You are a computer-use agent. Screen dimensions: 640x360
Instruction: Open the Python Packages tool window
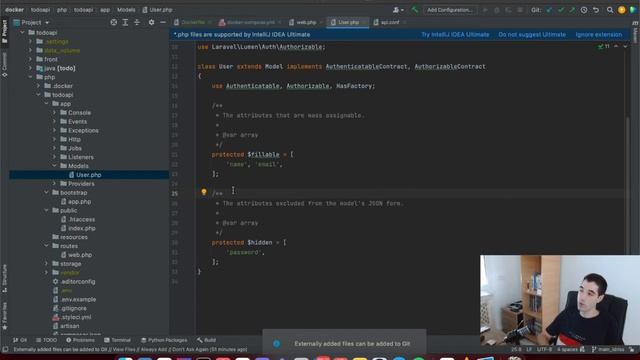(x=164, y=340)
